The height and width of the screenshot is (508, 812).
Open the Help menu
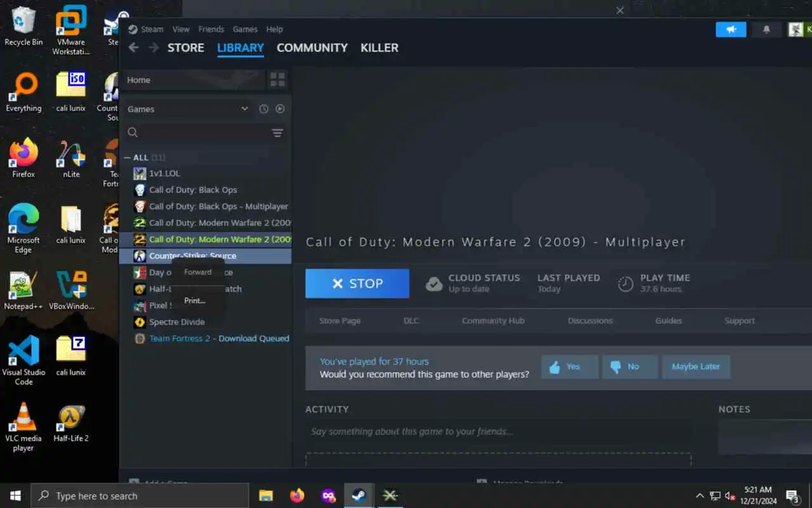[275, 29]
